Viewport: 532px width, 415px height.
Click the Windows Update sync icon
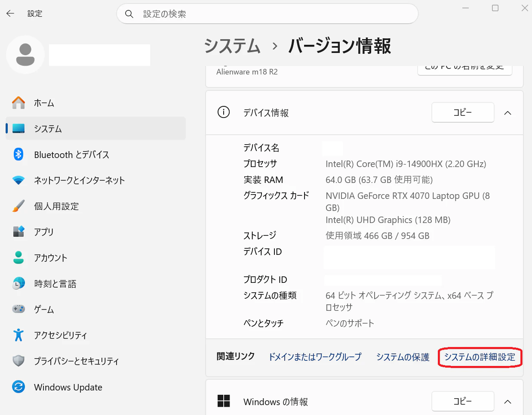click(x=18, y=387)
